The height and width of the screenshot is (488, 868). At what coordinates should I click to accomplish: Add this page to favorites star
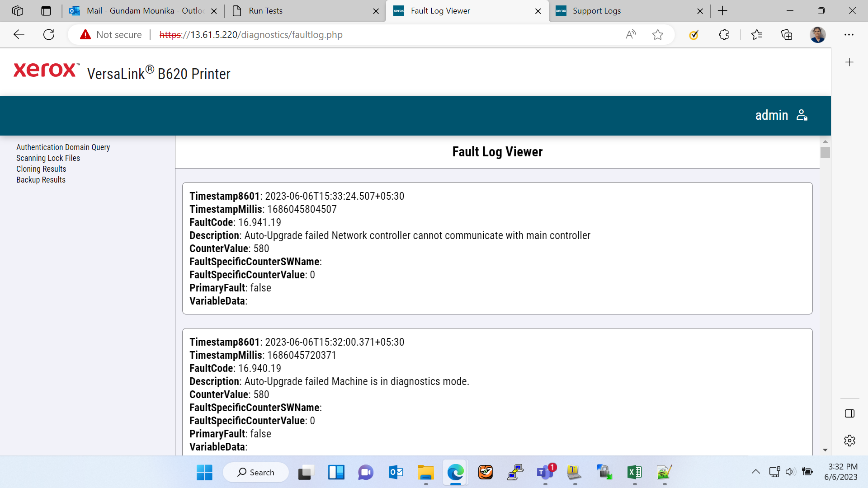pyautogui.click(x=658, y=35)
